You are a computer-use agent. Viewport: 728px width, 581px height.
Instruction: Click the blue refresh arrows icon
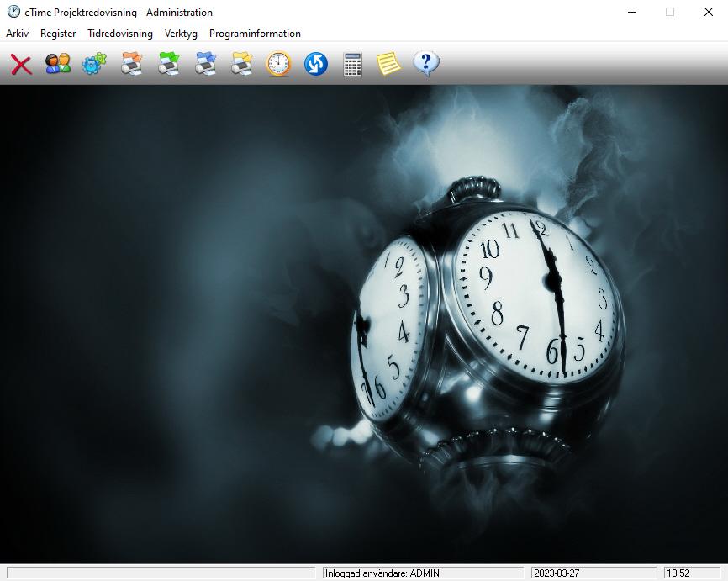[316, 64]
